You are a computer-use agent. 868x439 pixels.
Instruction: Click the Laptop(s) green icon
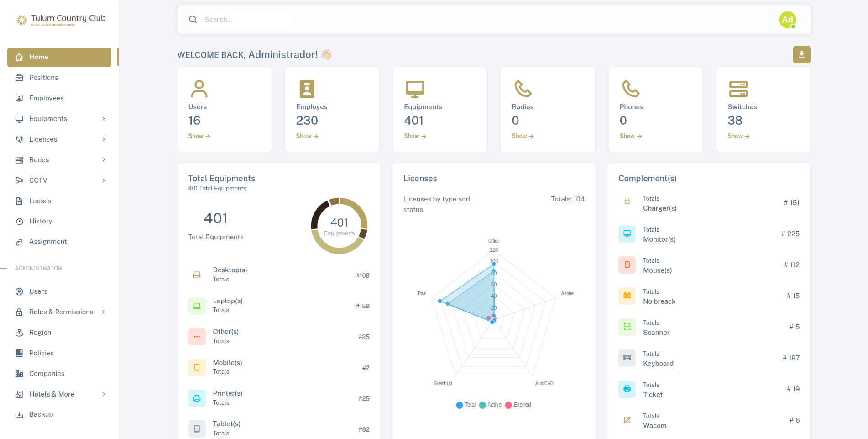(x=197, y=306)
